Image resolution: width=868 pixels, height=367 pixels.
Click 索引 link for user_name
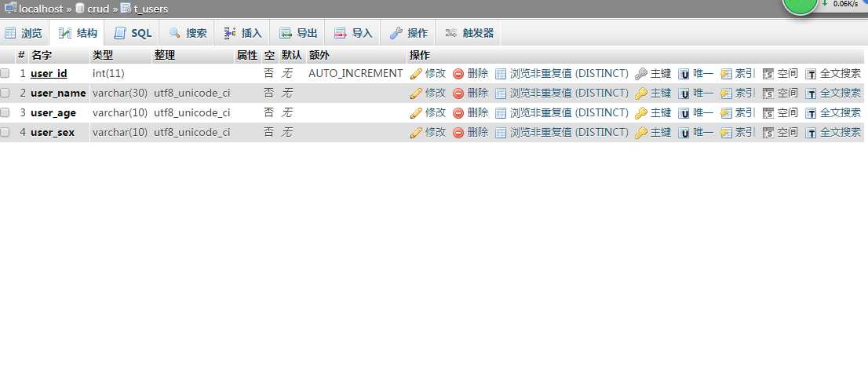(745, 94)
